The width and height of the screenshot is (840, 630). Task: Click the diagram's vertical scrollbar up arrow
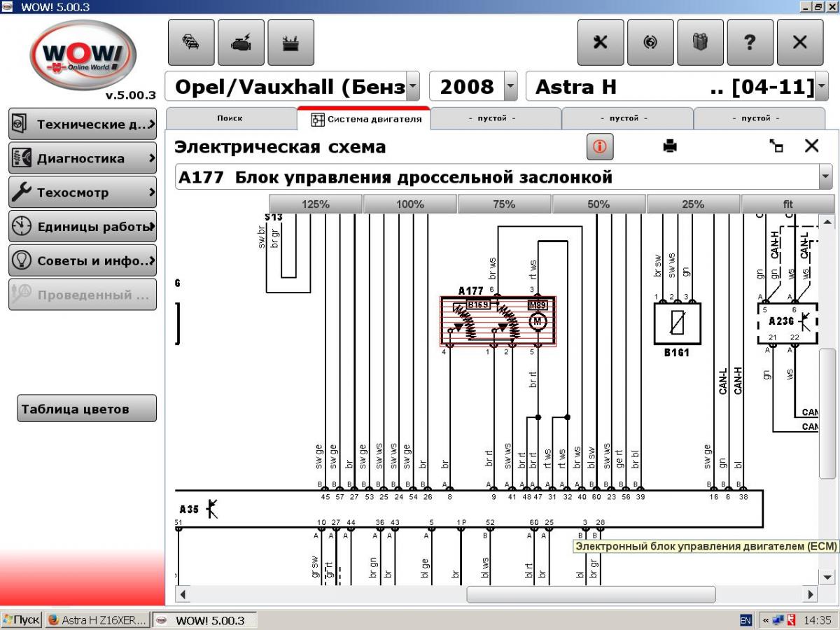[x=827, y=221]
